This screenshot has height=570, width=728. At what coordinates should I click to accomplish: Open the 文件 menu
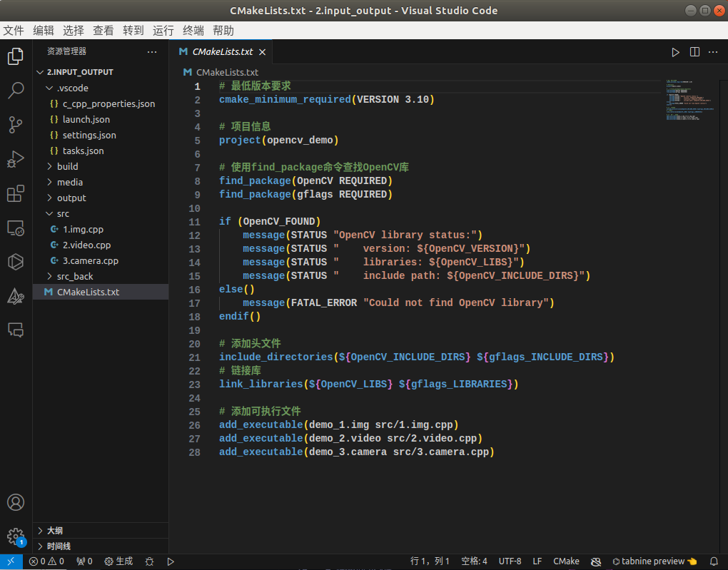pyautogui.click(x=14, y=30)
